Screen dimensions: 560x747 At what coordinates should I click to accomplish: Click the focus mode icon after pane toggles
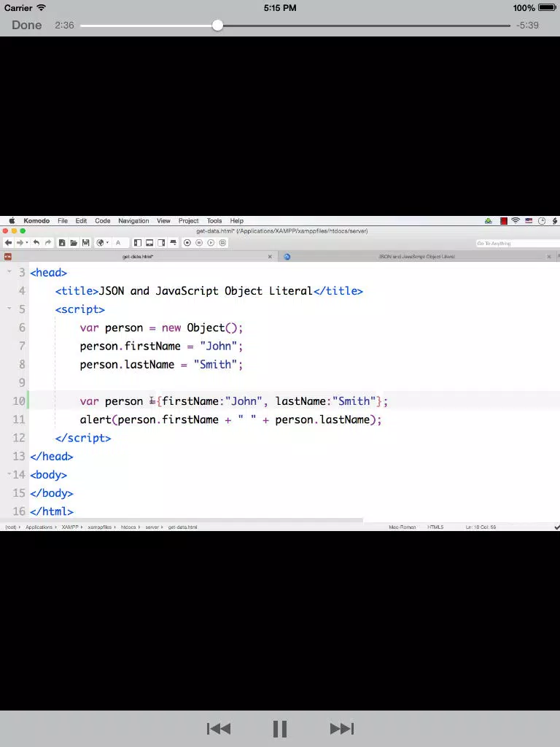[174, 242]
